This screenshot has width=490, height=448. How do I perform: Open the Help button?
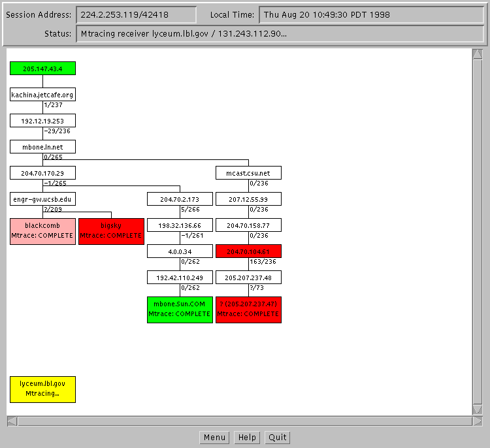(247, 438)
